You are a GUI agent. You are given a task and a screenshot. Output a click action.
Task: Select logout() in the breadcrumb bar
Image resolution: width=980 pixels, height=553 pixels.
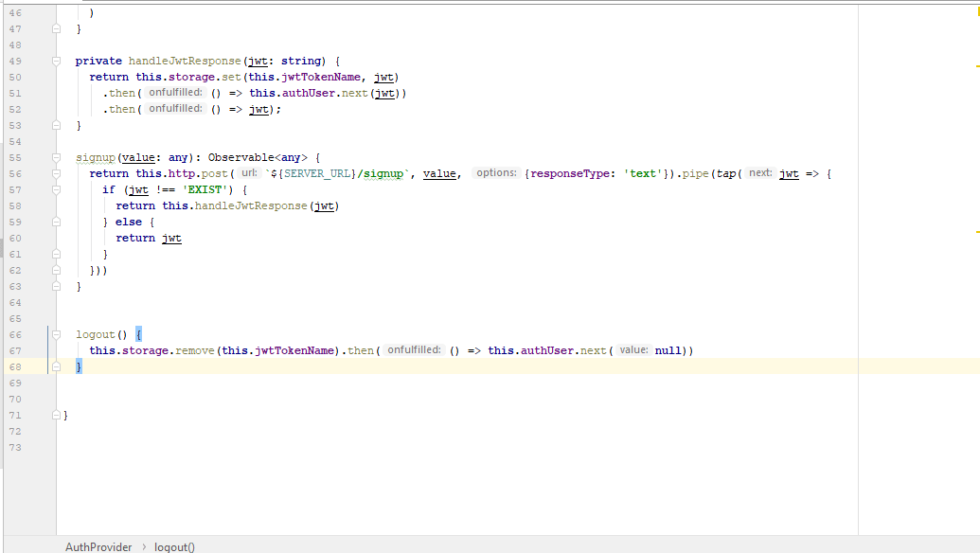(174, 546)
